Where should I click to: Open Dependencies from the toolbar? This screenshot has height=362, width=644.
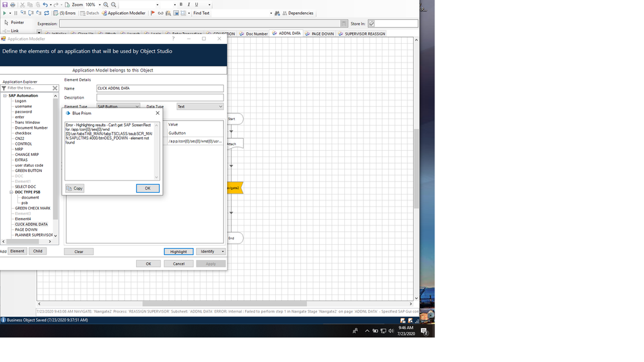click(298, 13)
